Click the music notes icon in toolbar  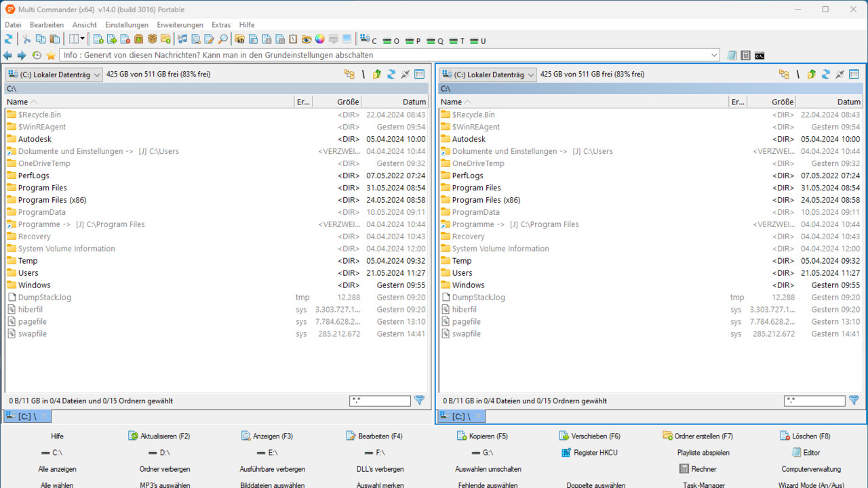[182, 39]
